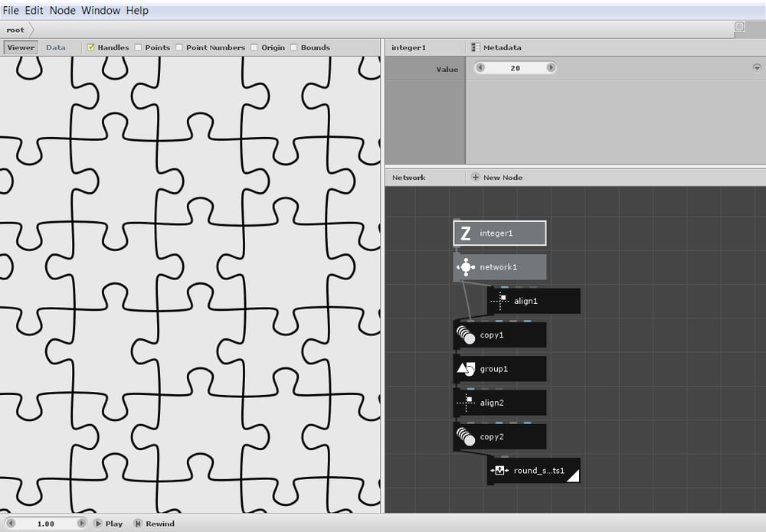Open the Node menu
Screen dimensions: 766x532
point(63,10)
